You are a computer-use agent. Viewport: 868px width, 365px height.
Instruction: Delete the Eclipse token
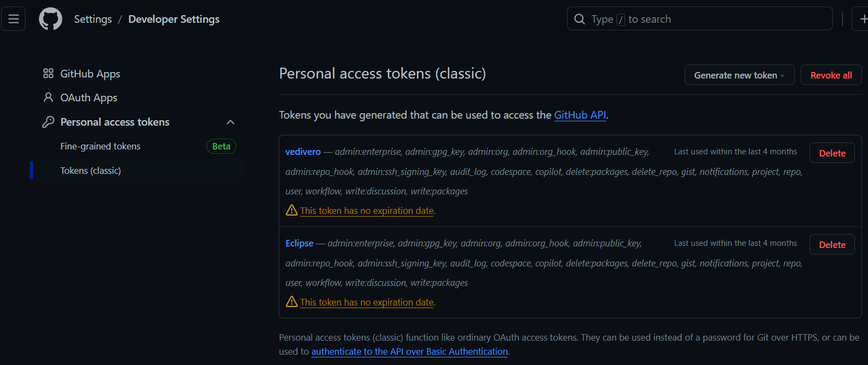click(x=832, y=245)
